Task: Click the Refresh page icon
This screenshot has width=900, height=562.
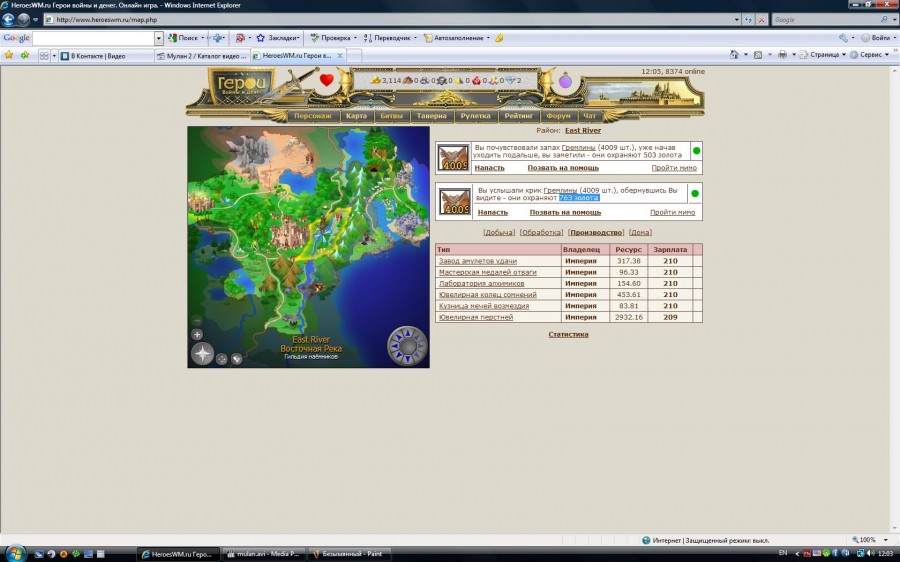Action: (748, 20)
